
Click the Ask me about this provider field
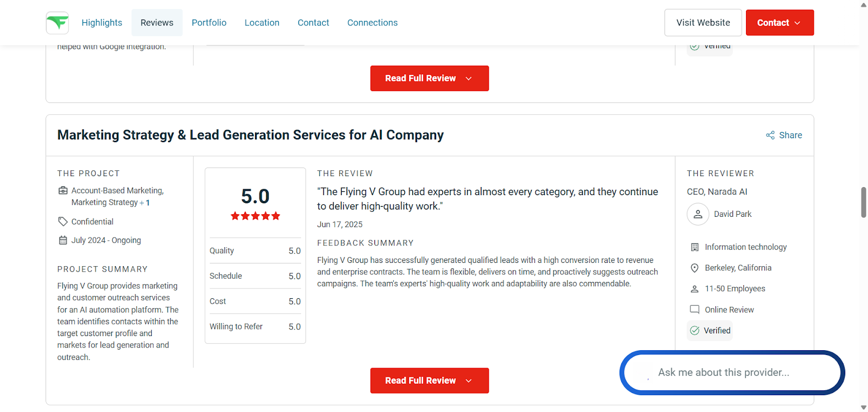(x=732, y=372)
